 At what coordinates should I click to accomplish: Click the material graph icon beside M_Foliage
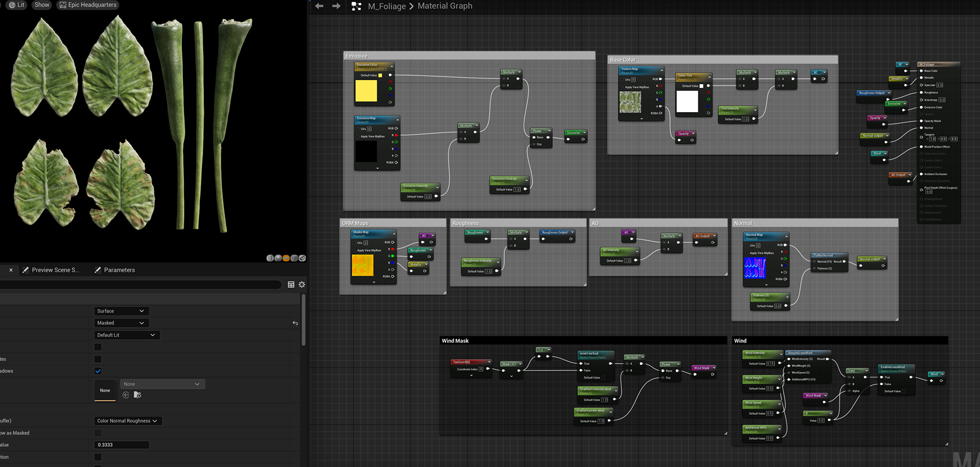(356, 6)
